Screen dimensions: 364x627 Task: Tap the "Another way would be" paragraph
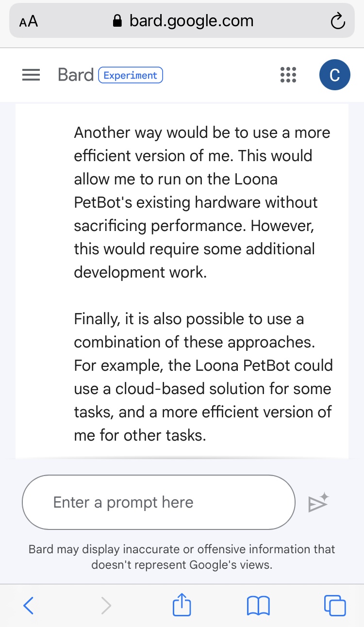(201, 202)
